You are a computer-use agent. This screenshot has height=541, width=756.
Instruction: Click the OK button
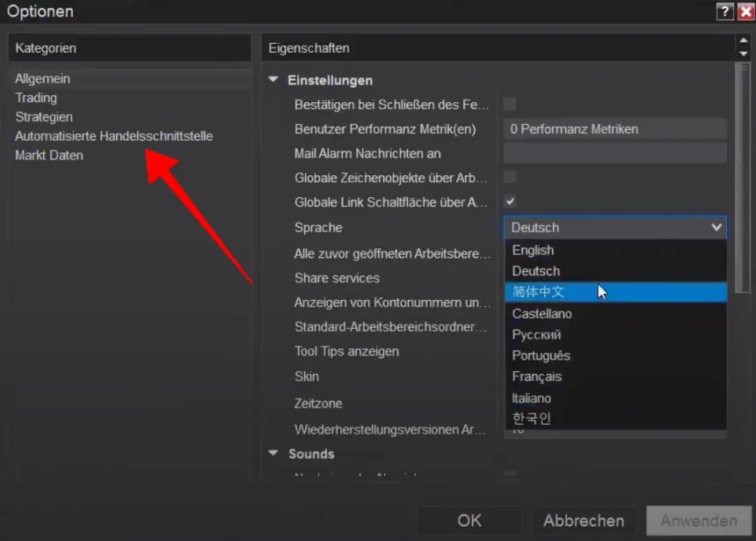tap(469, 521)
